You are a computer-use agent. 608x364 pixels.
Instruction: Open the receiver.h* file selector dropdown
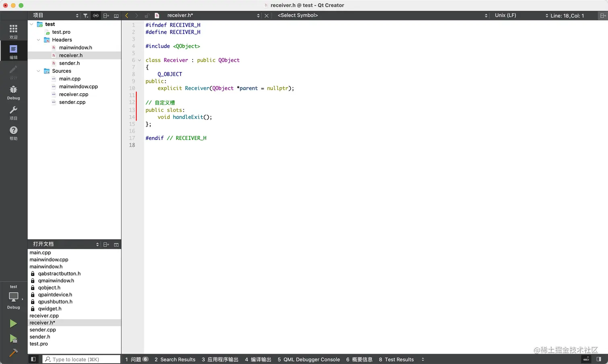213,15
